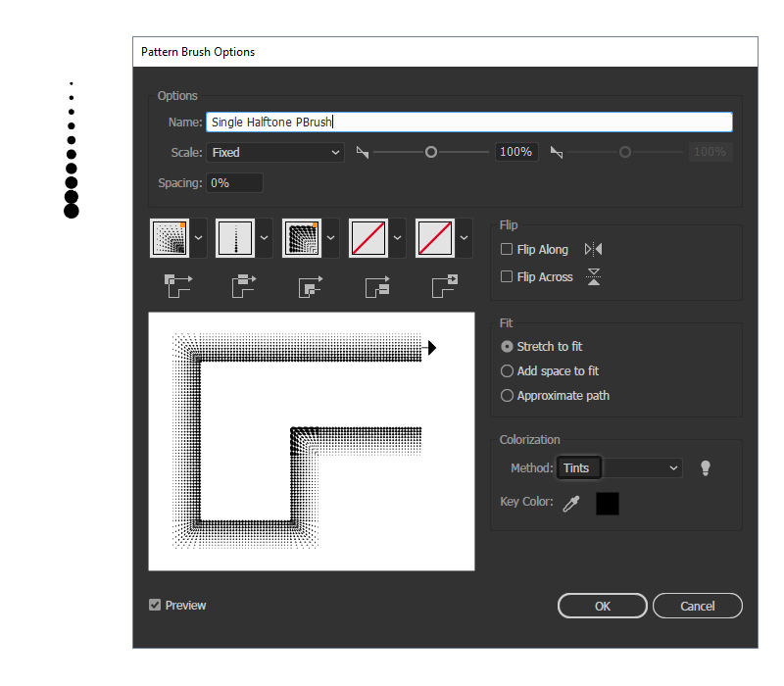Click the black Key Color swatch
The image size is (784, 686).
pos(608,504)
